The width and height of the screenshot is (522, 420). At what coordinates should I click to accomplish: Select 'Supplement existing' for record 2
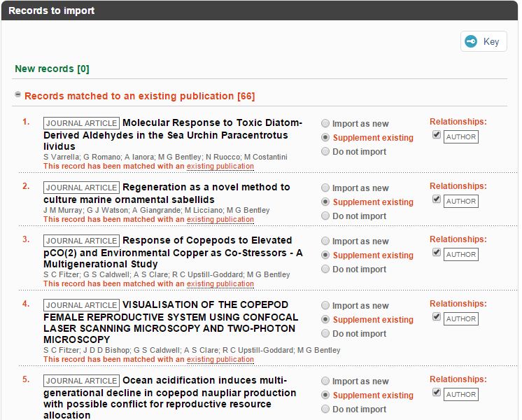point(325,202)
